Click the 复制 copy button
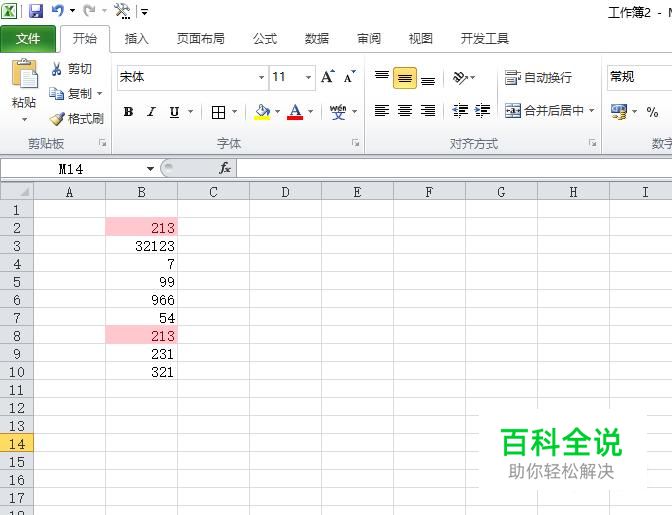Viewport: 672px width, 515px height. pyautogui.click(x=71, y=93)
